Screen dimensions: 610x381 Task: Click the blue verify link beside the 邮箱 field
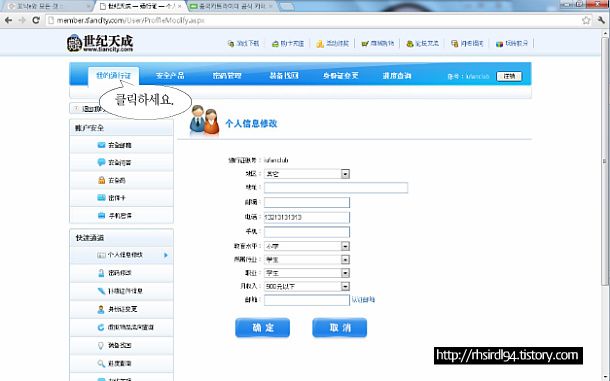click(363, 300)
